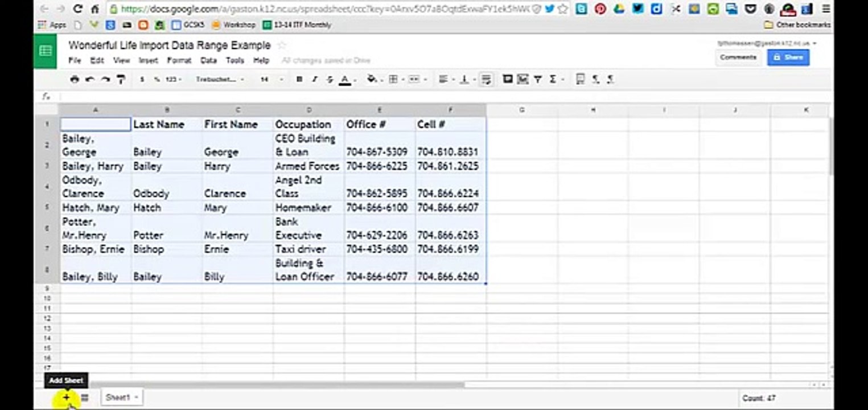This screenshot has height=410, width=868.
Task: Select the Paint format tool
Action: 121,80
